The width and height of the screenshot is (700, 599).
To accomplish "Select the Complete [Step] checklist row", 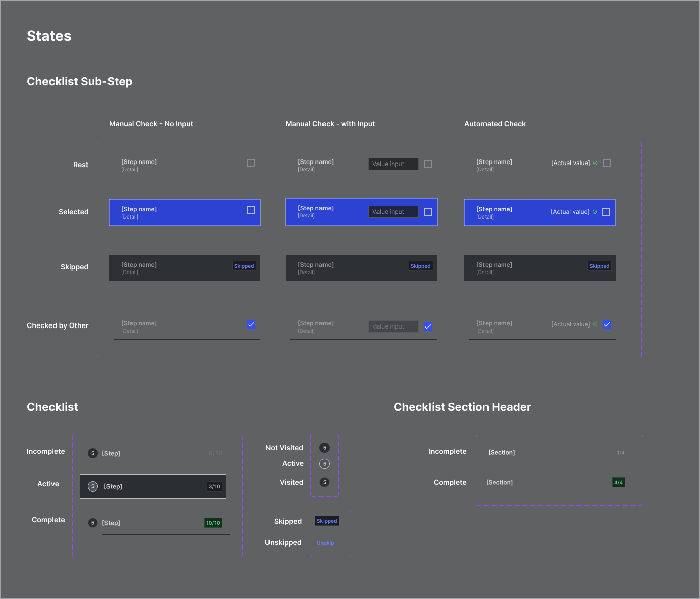I will click(x=158, y=523).
